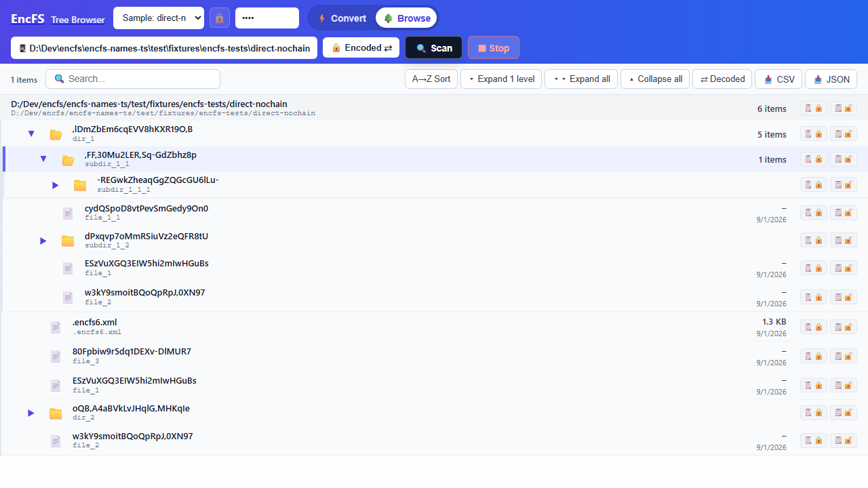Image resolution: width=868 pixels, height=488 pixels.
Task: Click the Collapse all button
Action: pos(655,79)
